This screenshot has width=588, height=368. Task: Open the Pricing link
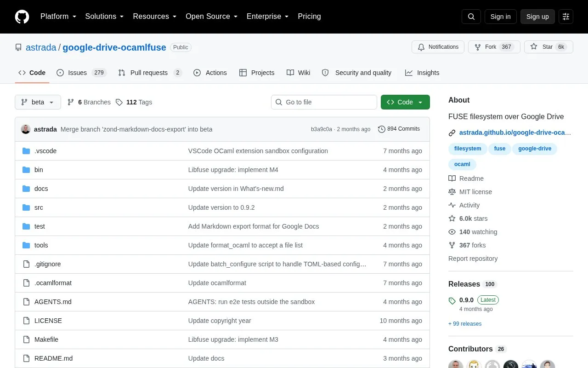pos(309,17)
